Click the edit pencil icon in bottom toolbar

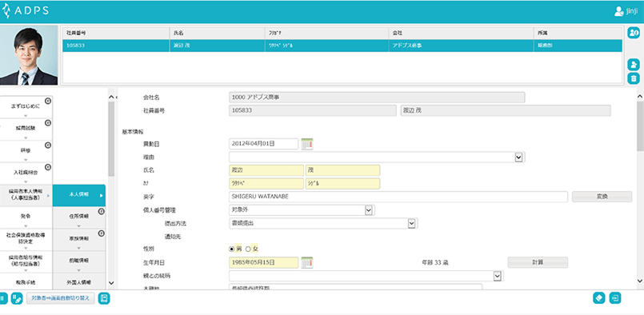(x=17, y=298)
